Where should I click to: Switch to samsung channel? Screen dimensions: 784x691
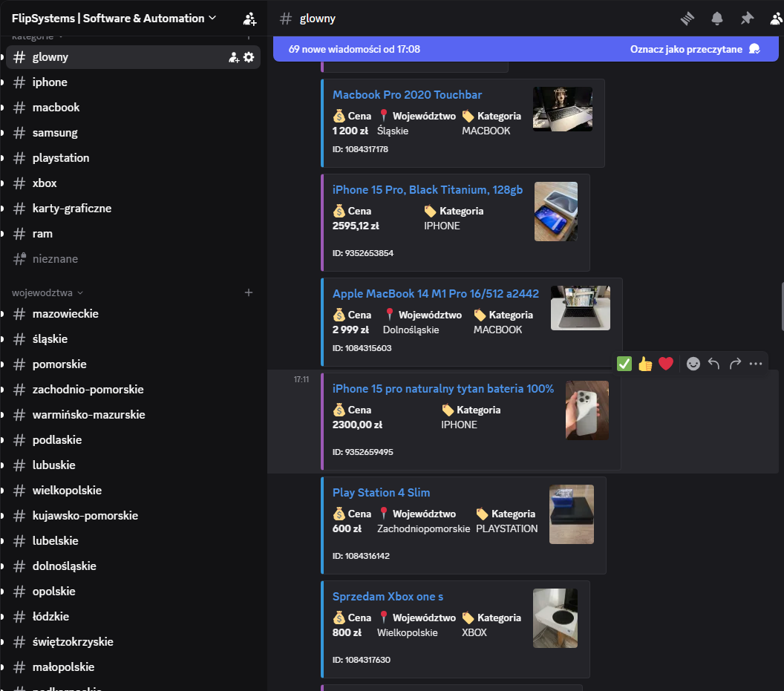click(x=133, y=133)
